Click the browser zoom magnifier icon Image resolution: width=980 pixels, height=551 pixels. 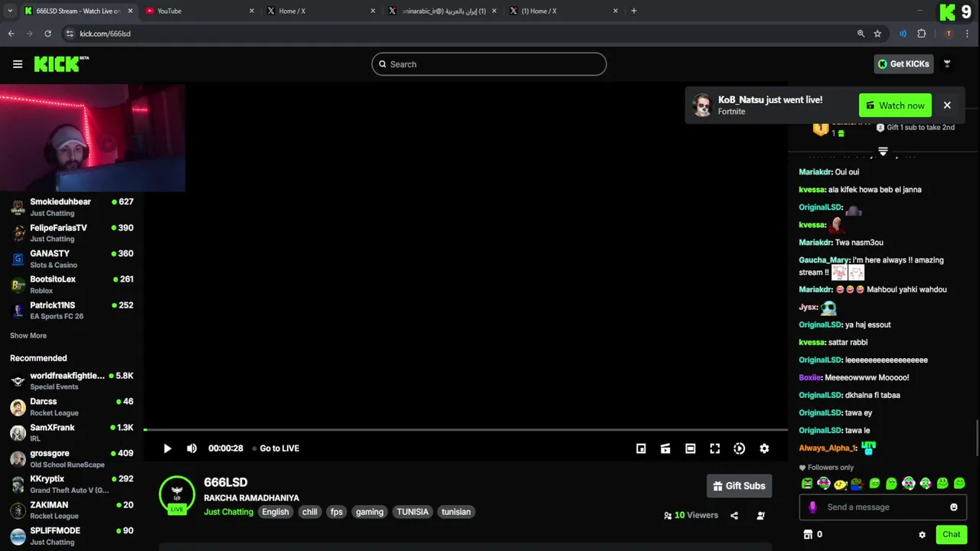coord(861,34)
